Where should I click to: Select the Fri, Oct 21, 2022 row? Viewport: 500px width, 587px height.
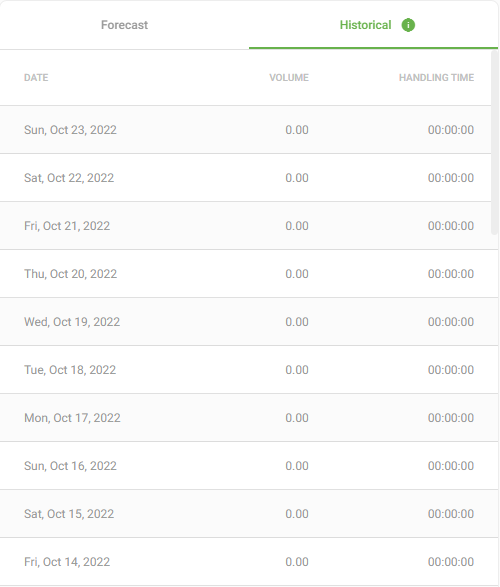(x=246, y=226)
